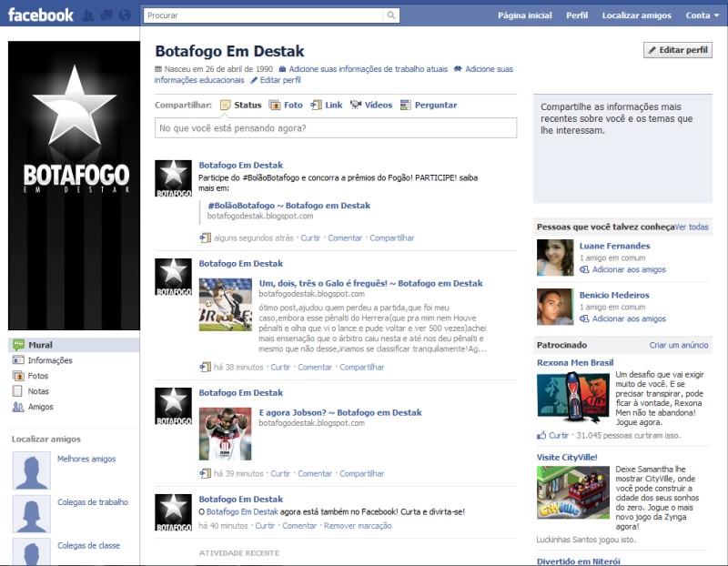This screenshot has height=566, width=728.
Task: Open the Rexona Men Brasil ad title
Action: pyautogui.click(x=575, y=363)
